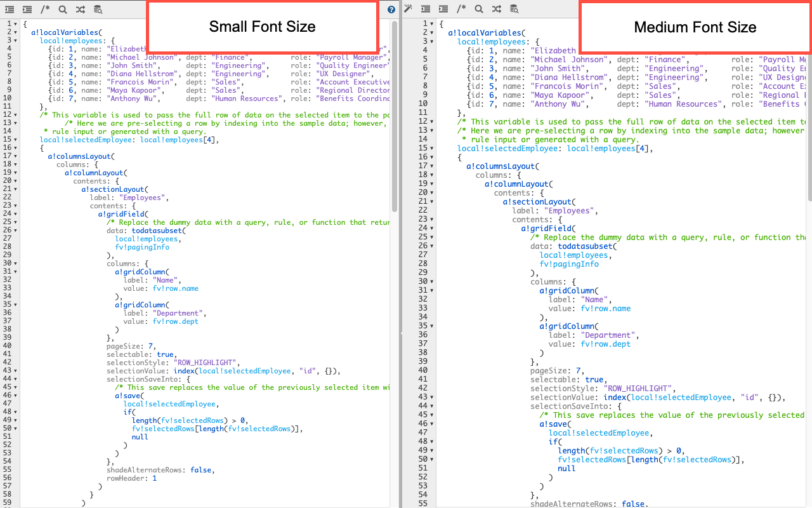The image size is (812, 508).
Task: Click the outdent icon in the right toolbar
Action: (x=426, y=9)
